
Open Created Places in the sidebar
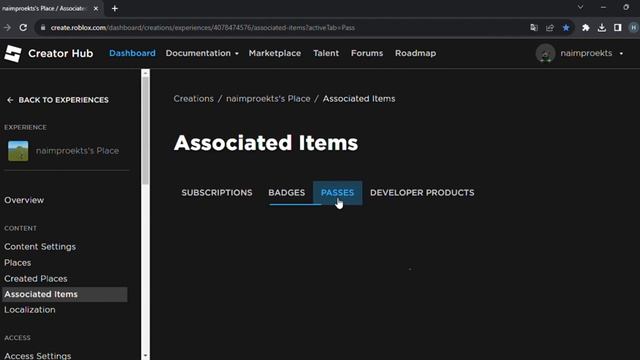[36, 278]
